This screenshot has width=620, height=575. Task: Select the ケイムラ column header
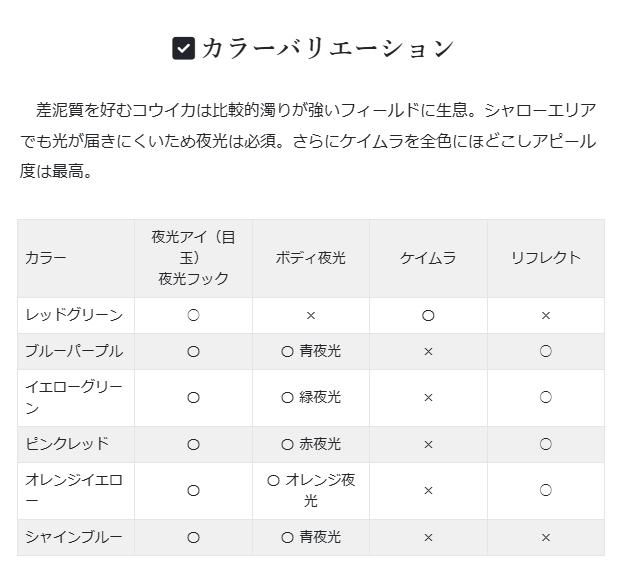coord(428,258)
